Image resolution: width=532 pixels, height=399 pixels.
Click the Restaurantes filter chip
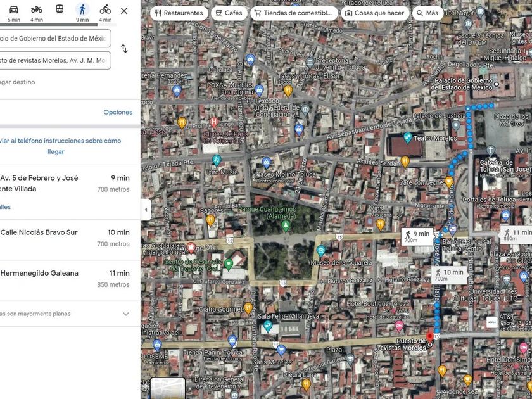[x=179, y=13]
